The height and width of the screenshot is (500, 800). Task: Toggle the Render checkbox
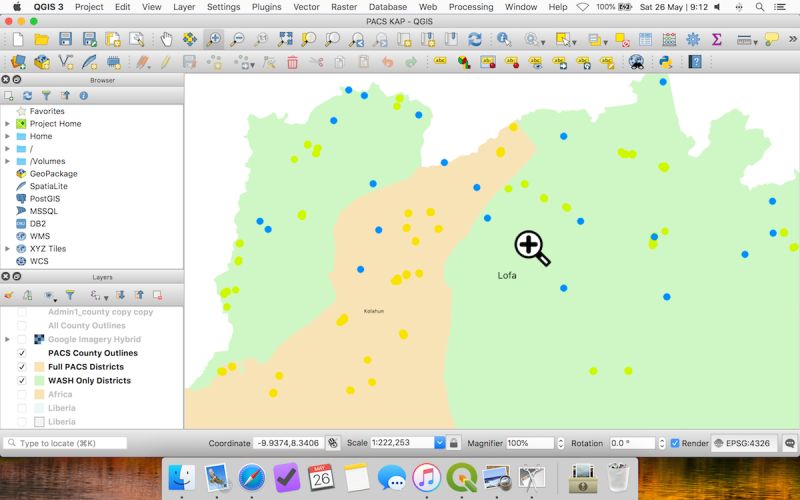click(x=674, y=443)
